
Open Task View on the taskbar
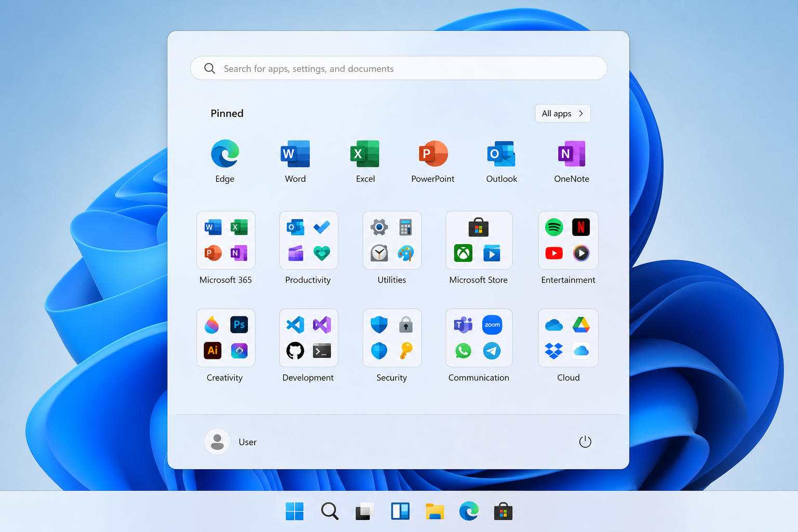tap(365, 511)
